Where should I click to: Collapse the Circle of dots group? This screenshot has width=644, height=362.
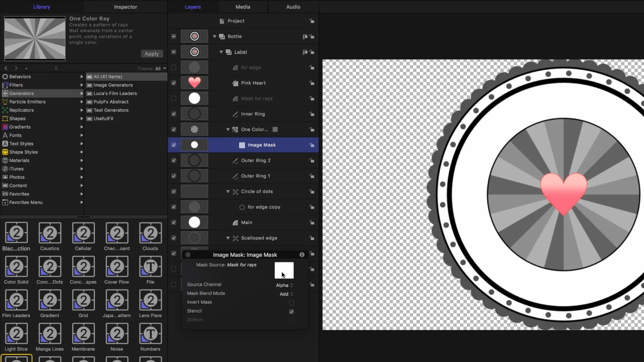pos(228,191)
